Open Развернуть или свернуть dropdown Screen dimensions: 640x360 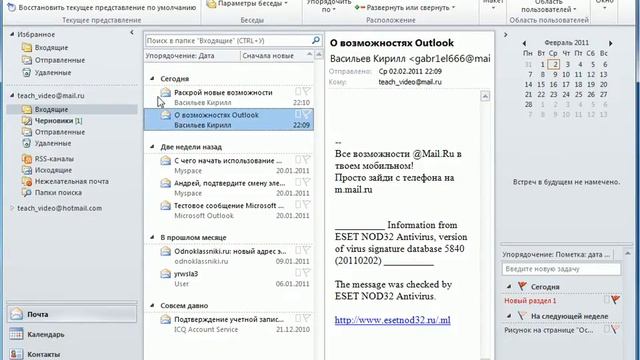click(405, 8)
